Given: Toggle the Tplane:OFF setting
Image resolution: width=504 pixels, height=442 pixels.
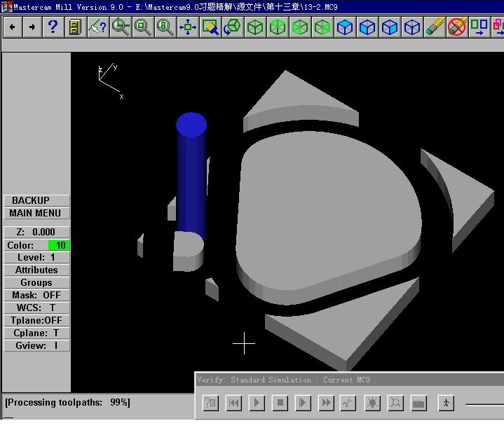Looking at the screenshot, I should 36,320.
